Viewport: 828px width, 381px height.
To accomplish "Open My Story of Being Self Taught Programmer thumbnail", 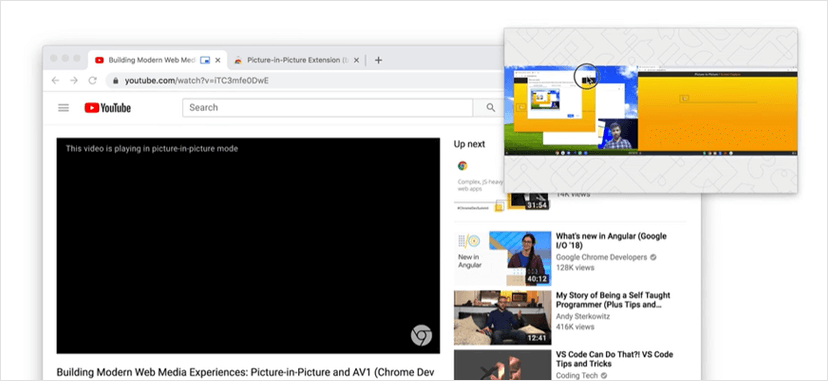I will 502,318.
